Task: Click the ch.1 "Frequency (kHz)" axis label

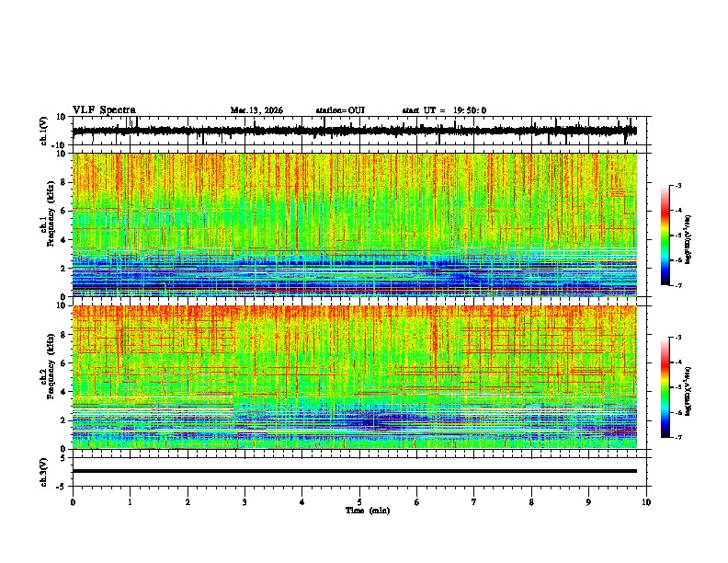Action: point(51,215)
